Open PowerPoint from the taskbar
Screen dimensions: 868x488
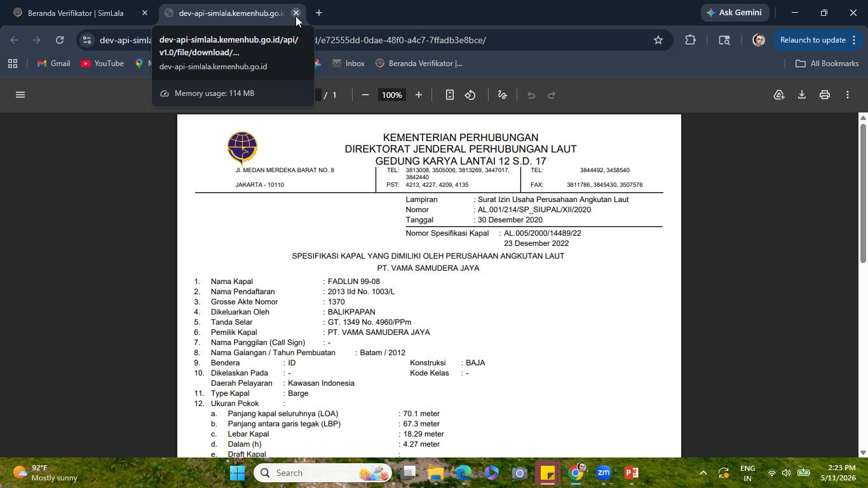click(632, 473)
